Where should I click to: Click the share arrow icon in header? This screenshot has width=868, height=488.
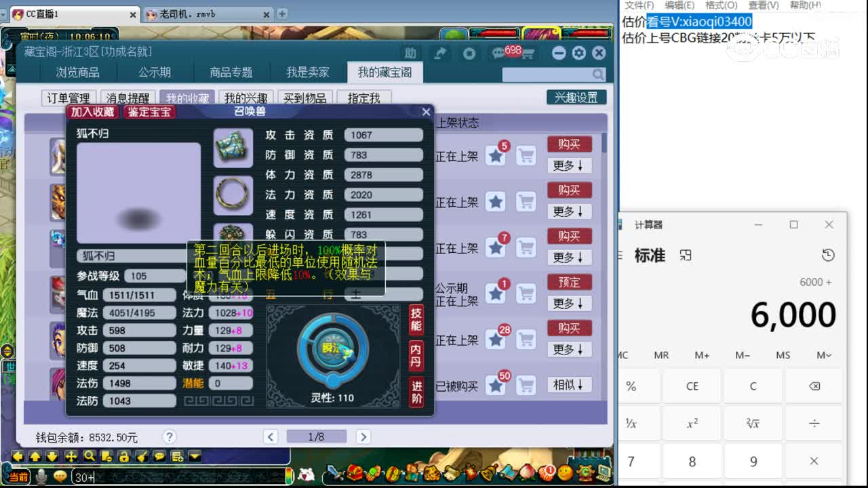pos(441,53)
